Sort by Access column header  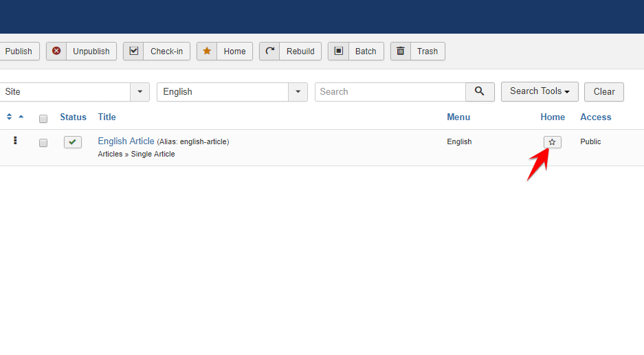coord(595,117)
